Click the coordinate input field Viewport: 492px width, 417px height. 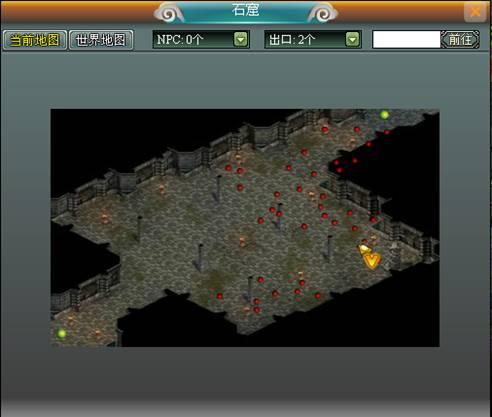(407, 40)
